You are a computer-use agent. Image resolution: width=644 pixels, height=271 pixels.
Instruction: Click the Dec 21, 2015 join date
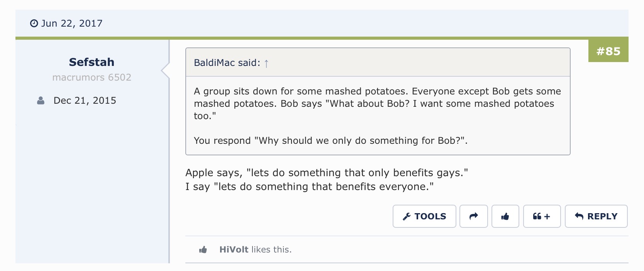[85, 101]
